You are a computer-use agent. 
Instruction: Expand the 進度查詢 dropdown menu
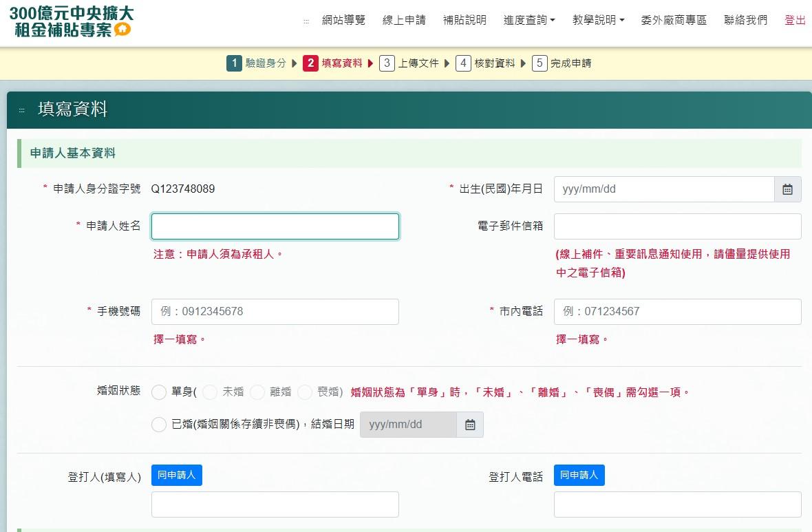pos(529,20)
